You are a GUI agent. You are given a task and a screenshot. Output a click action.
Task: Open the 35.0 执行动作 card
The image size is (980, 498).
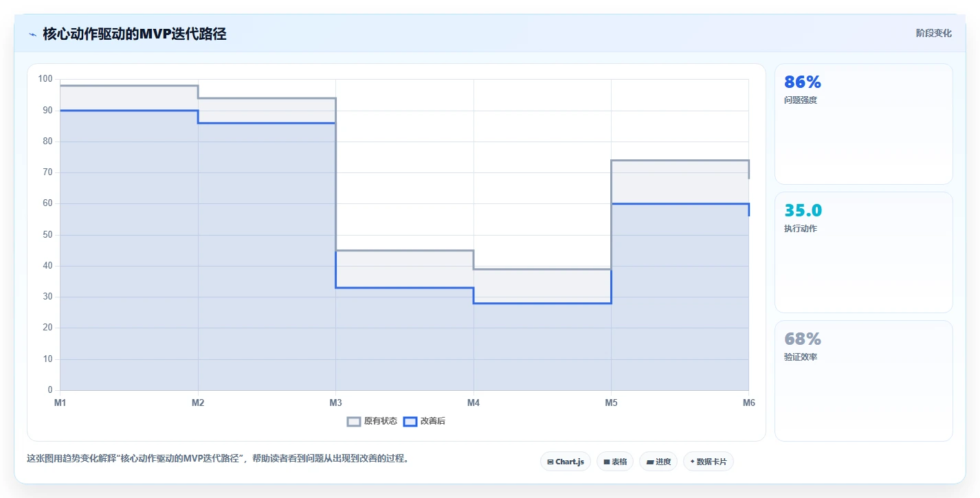pyautogui.click(x=863, y=252)
